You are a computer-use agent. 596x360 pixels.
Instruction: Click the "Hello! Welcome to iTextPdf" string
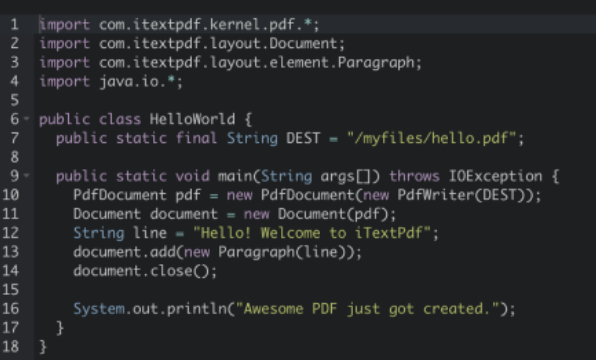[x=312, y=233]
